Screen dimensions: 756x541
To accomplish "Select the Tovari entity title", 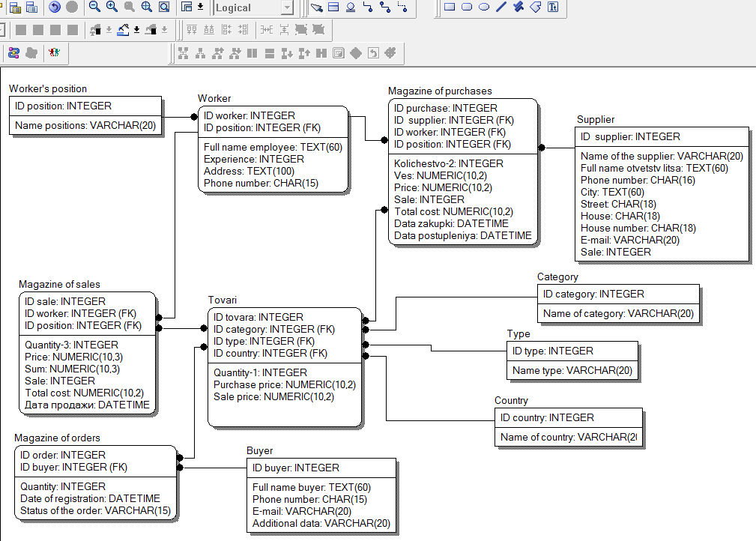I will click(223, 300).
